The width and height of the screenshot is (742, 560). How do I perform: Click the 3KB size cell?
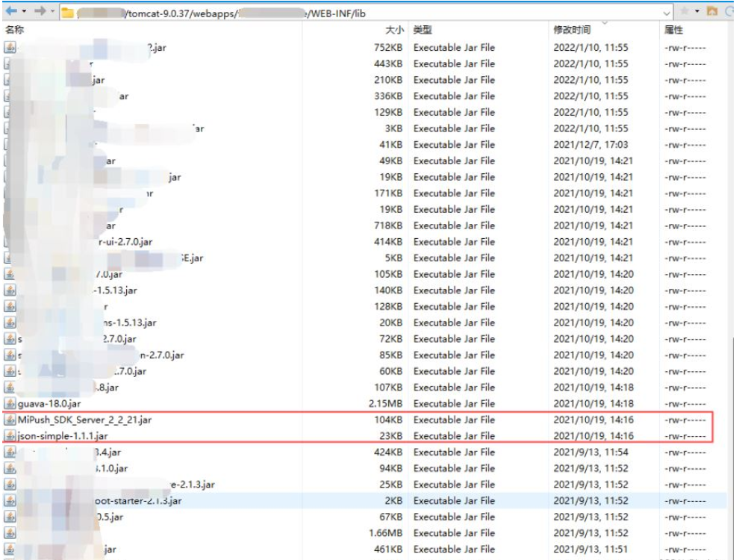click(x=393, y=128)
